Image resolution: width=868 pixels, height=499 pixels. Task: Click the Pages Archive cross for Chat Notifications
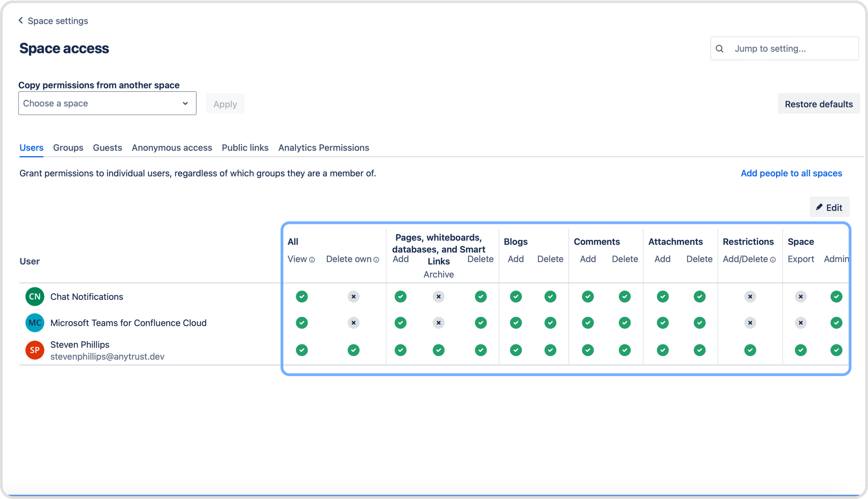tap(439, 297)
